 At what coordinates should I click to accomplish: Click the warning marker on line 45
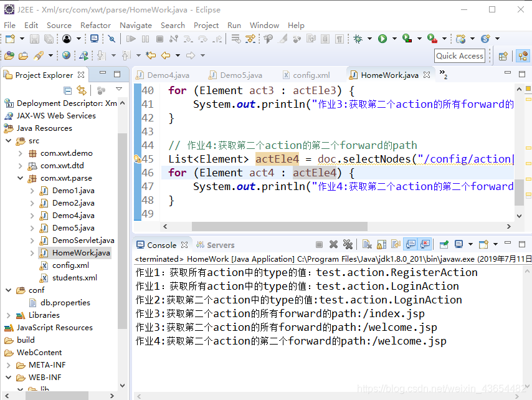tap(138, 159)
